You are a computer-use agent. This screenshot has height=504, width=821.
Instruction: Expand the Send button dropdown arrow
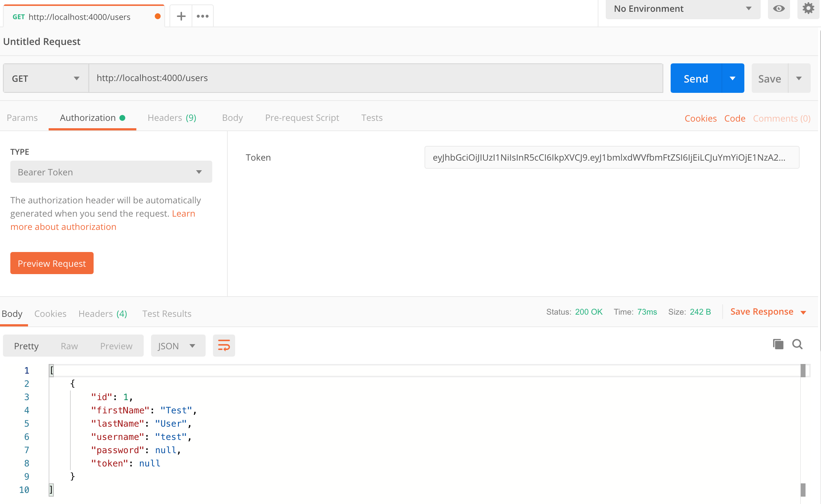coord(733,78)
